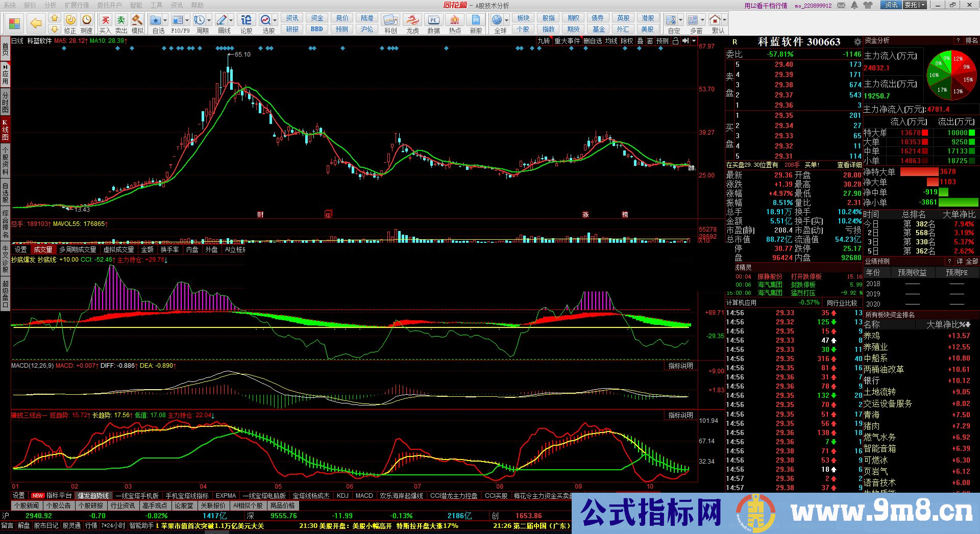
Task: Expand the 默认 dropdown arrow
Action: click(x=724, y=20)
